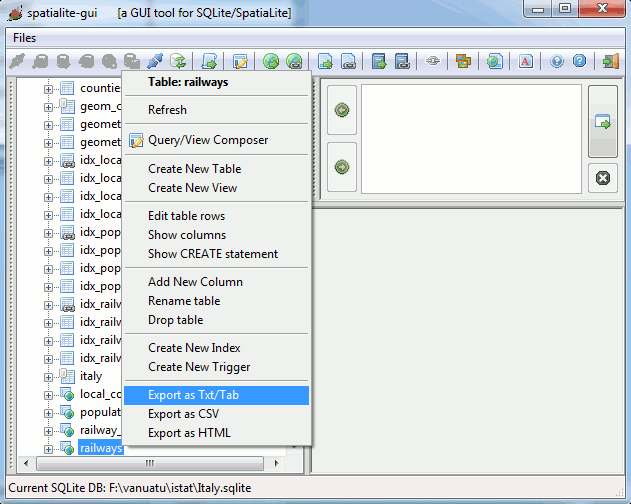This screenshot has height=504, width=631.
Task: Expand the italy tree node
Action: tap(48, 377)
